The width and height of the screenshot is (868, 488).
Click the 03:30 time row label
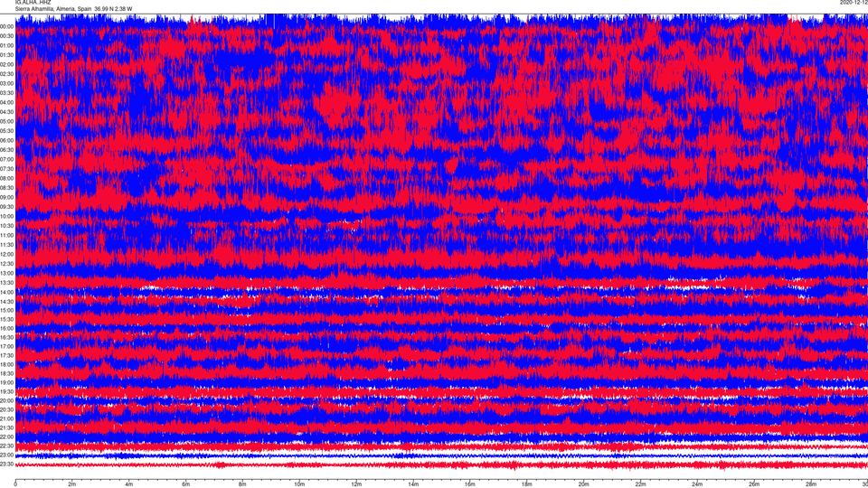(x=6, y=93)
